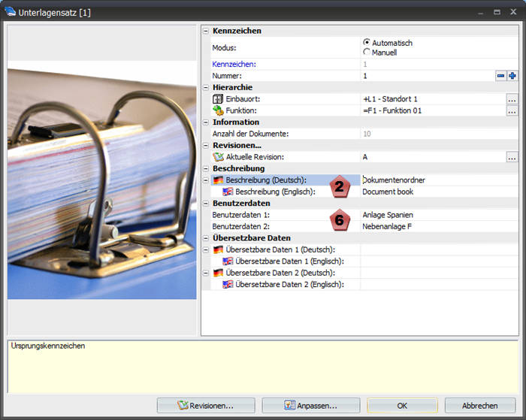Image resolution: width=526 pixels, height=420 pixels.
Task: Collapse the Hierarchie section
Action: click(207, 88)
